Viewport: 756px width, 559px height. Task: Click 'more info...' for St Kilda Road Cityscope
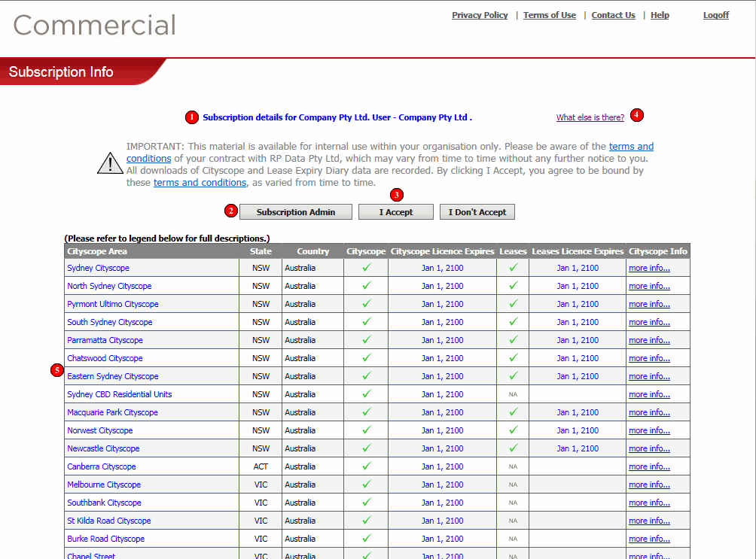pos(649,521)
